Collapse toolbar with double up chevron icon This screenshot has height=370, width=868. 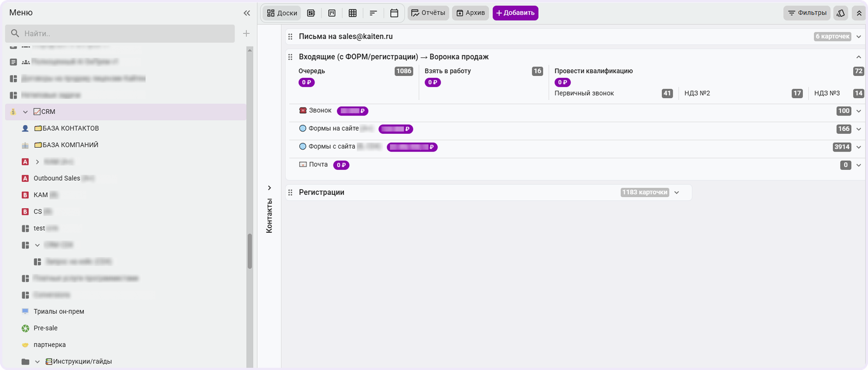859,13
